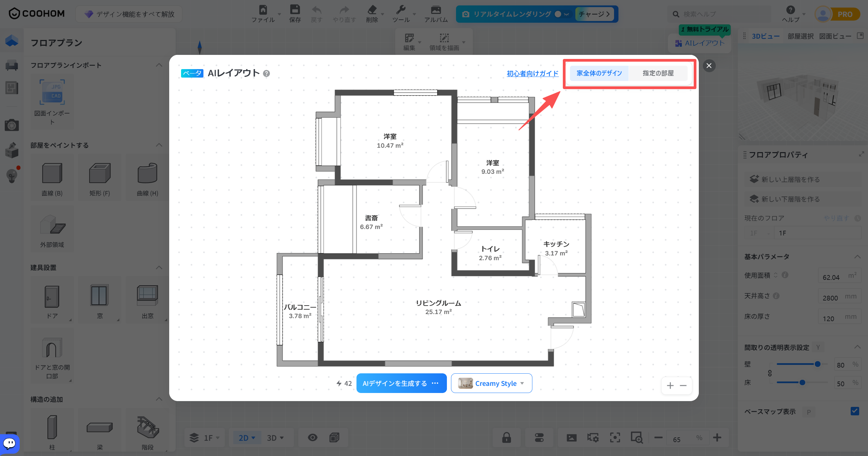The image size is (868, 456).
Task: Open the アルバム icon
Action: 436,9
